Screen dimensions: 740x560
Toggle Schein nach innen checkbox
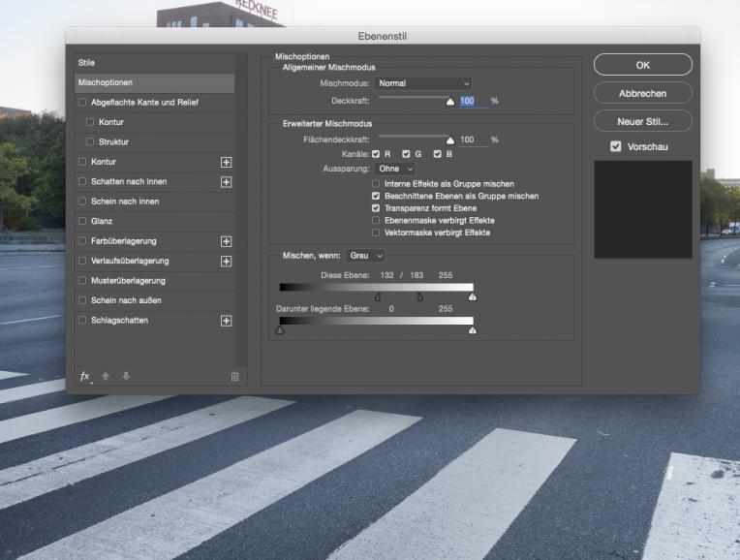point(82,202)
